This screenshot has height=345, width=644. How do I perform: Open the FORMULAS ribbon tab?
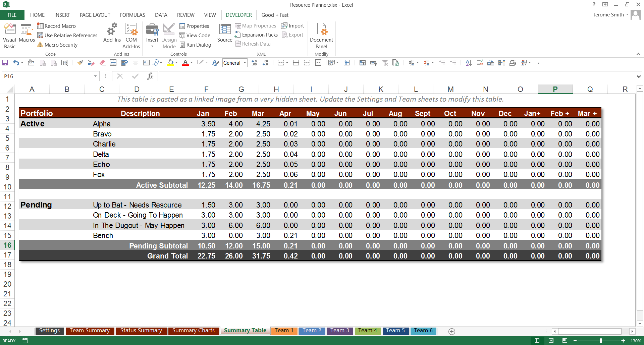coord(132,15)
